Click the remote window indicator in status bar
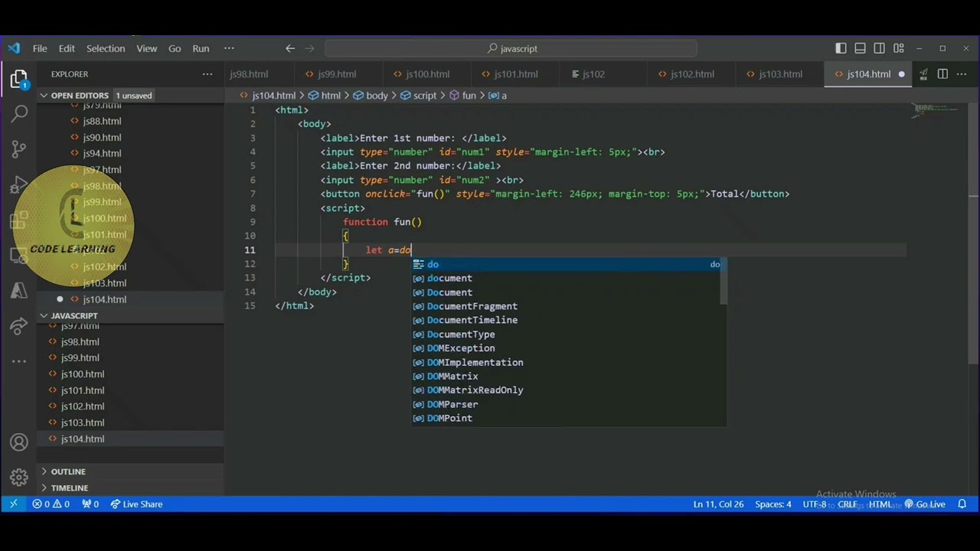 click(x=13, y=504)
